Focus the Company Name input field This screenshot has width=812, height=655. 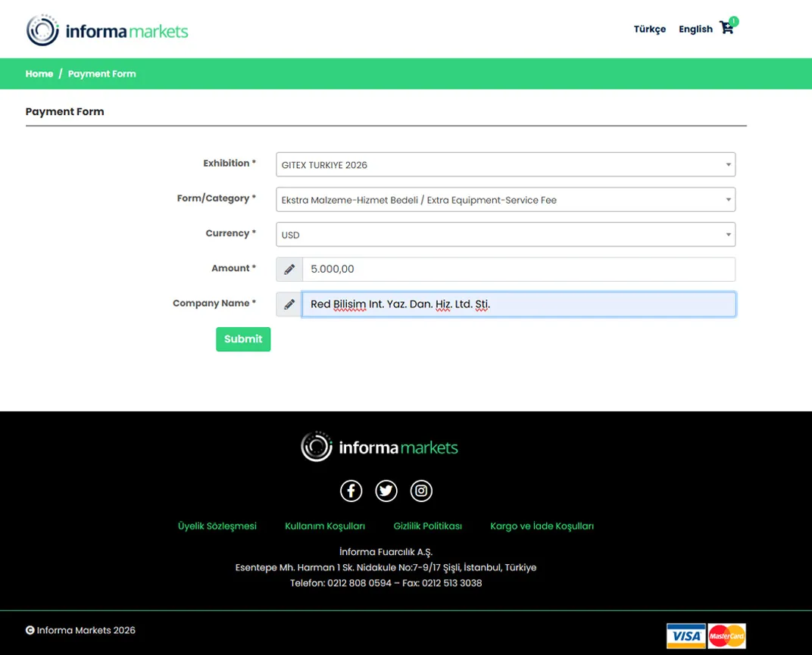pos(519,304)
